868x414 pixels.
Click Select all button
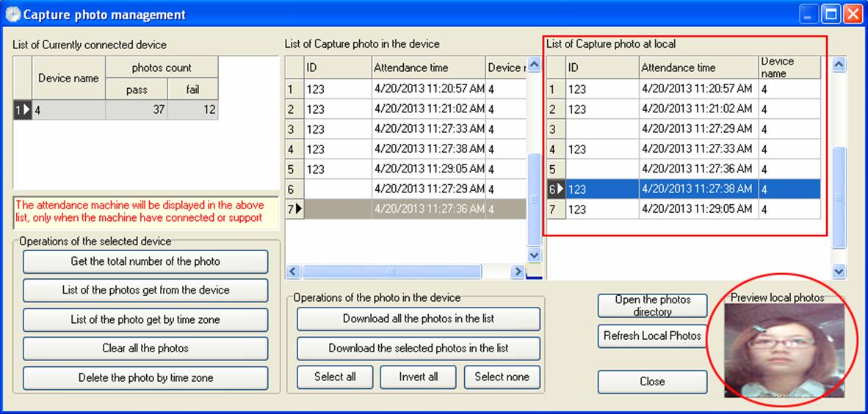tap(335, 377)
